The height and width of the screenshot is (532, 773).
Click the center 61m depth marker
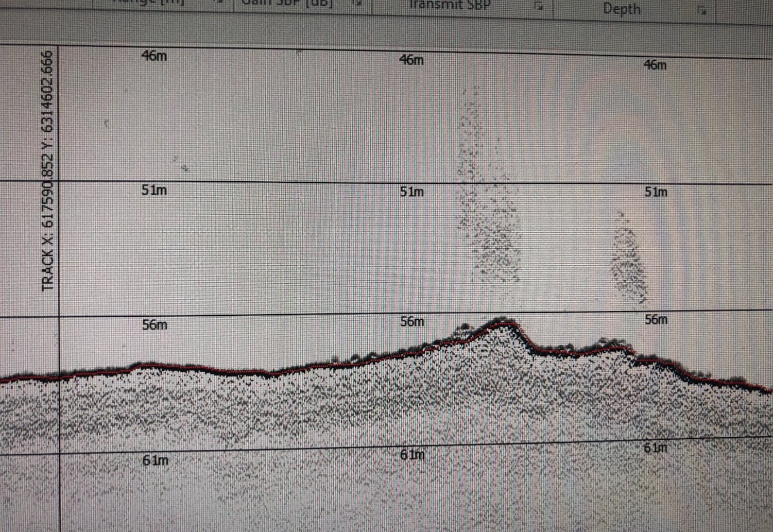pos(413,455)
